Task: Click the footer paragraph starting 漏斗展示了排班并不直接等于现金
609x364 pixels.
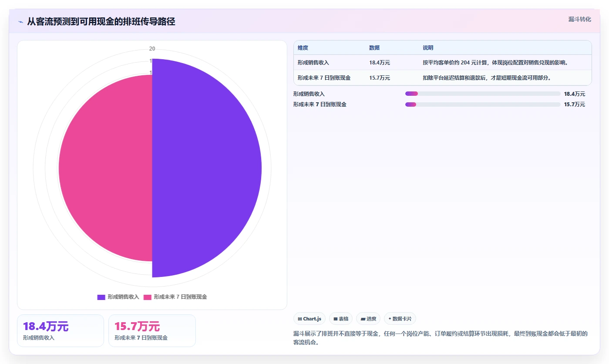Action: coord(441,338)
